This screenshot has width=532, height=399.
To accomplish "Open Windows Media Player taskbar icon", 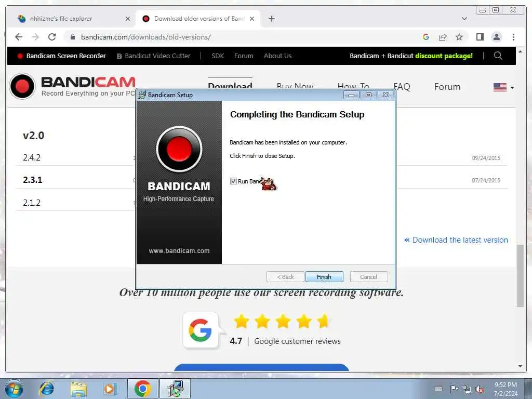I will [110, 389].
